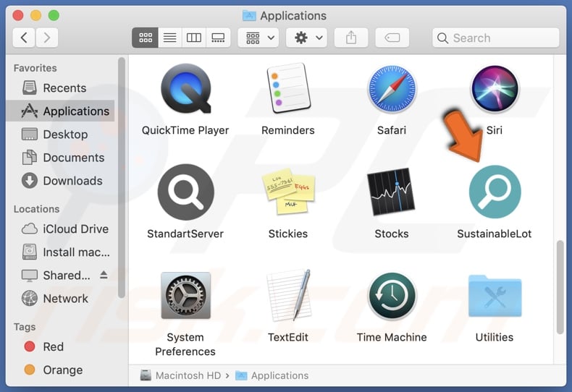Select Applications in the sidebar
This screenshot has height=392, width=572.
tap(60, 111)
